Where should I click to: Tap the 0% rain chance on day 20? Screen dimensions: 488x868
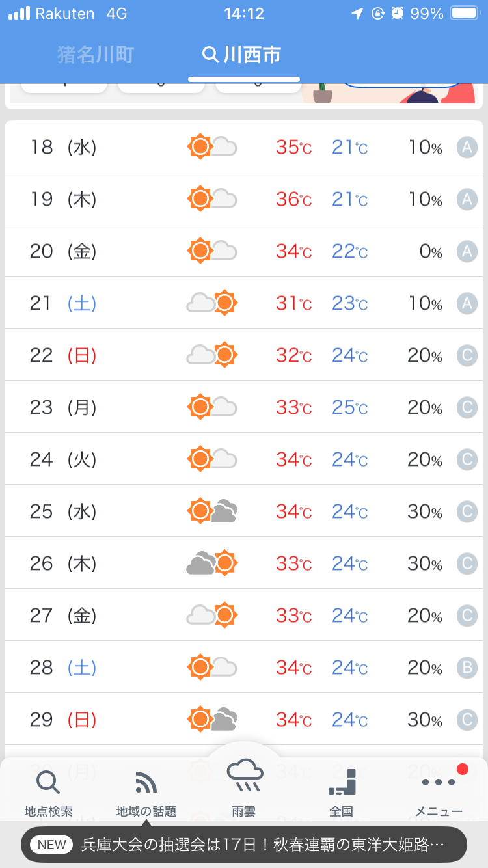430,251
